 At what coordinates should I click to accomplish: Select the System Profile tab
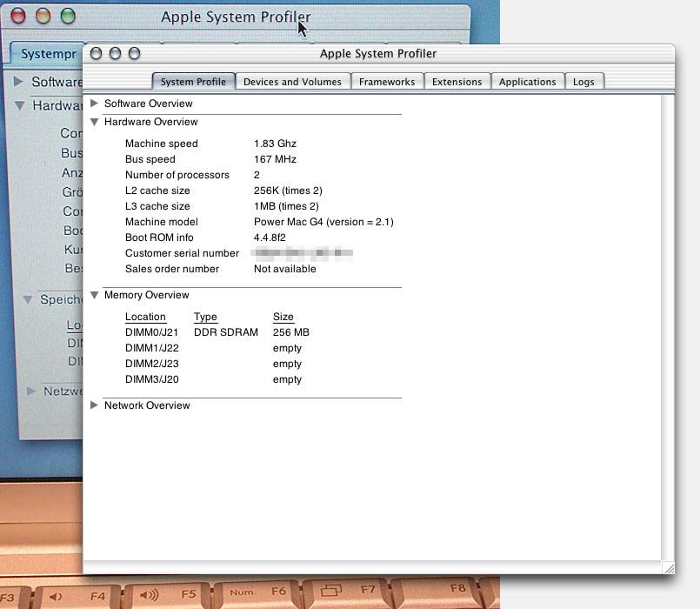pyautogui.click(x=193, y=82)
